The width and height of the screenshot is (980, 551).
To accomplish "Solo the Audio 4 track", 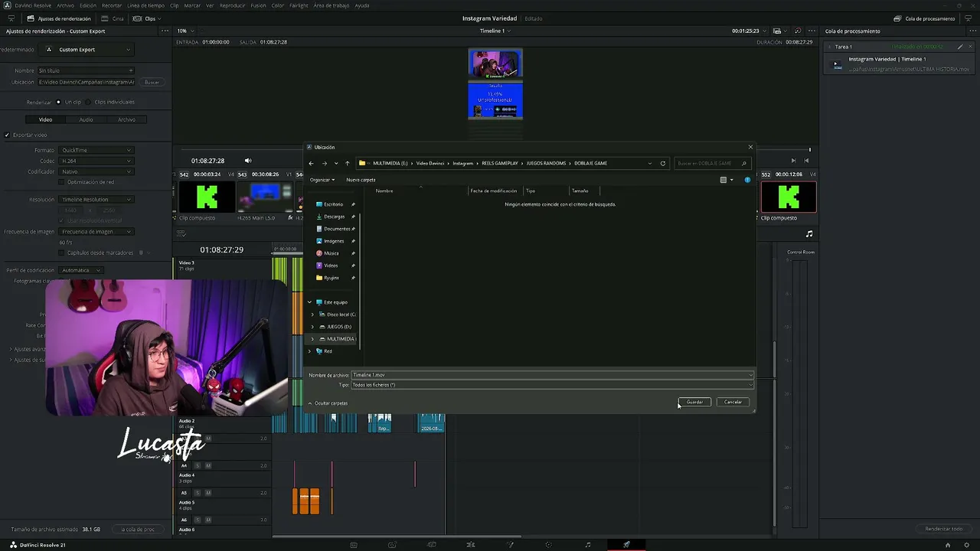I will tap(197, 466).
